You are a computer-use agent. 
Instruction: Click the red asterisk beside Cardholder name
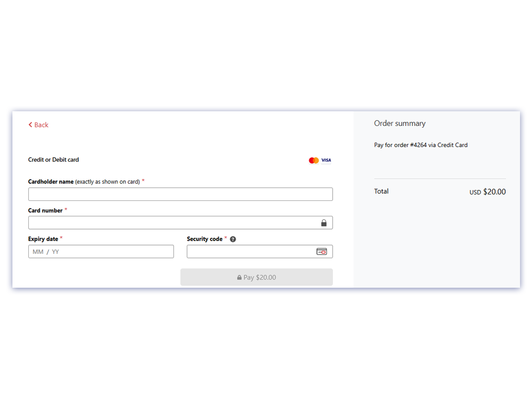coord(143,180)
